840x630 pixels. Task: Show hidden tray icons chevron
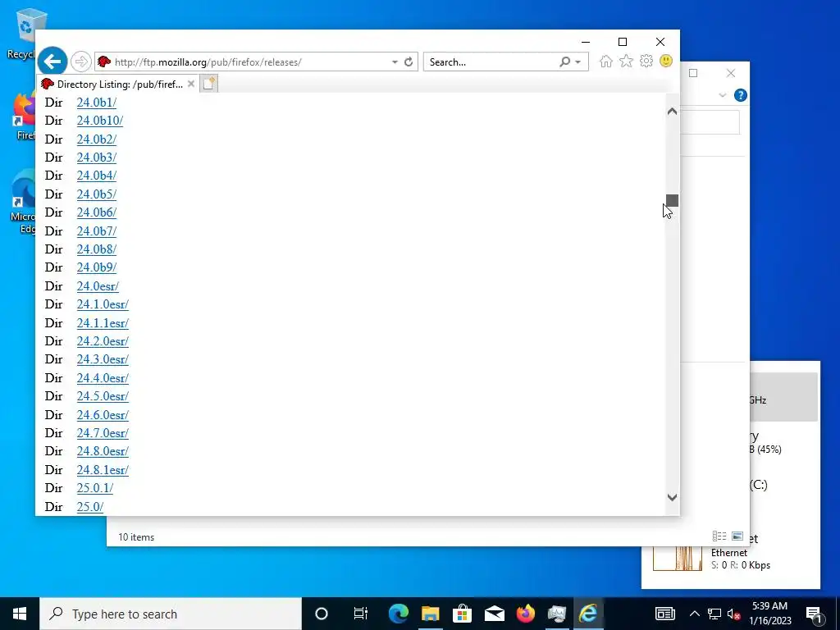pyautogui.click(x=694, y=614)
